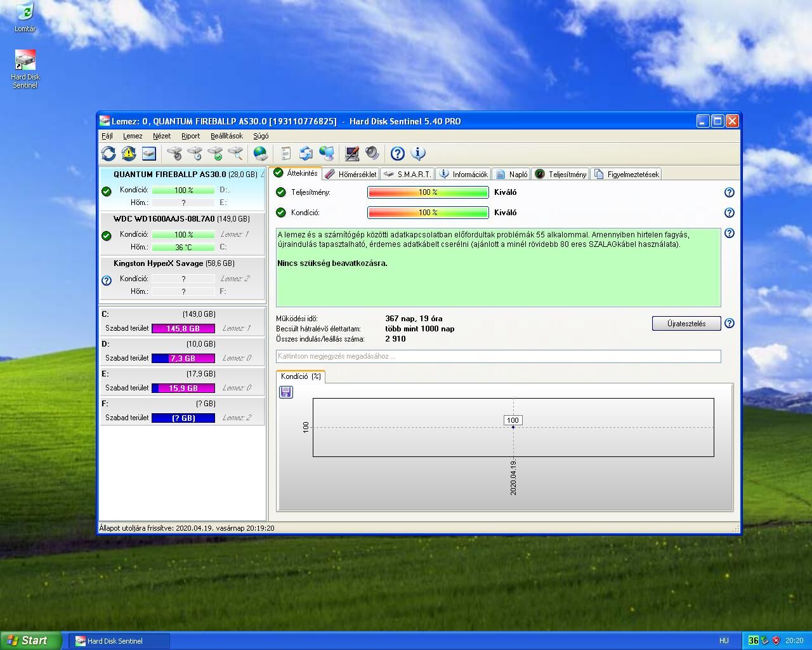Select the Áttekintés tab
Image resolution: width=812 pixels, height=650 pixels.
point(296,173)
